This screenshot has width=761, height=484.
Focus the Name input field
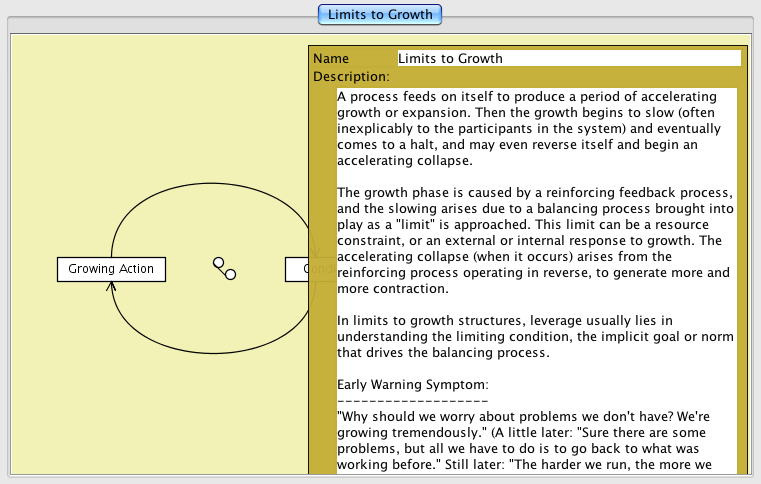[568, 58]
